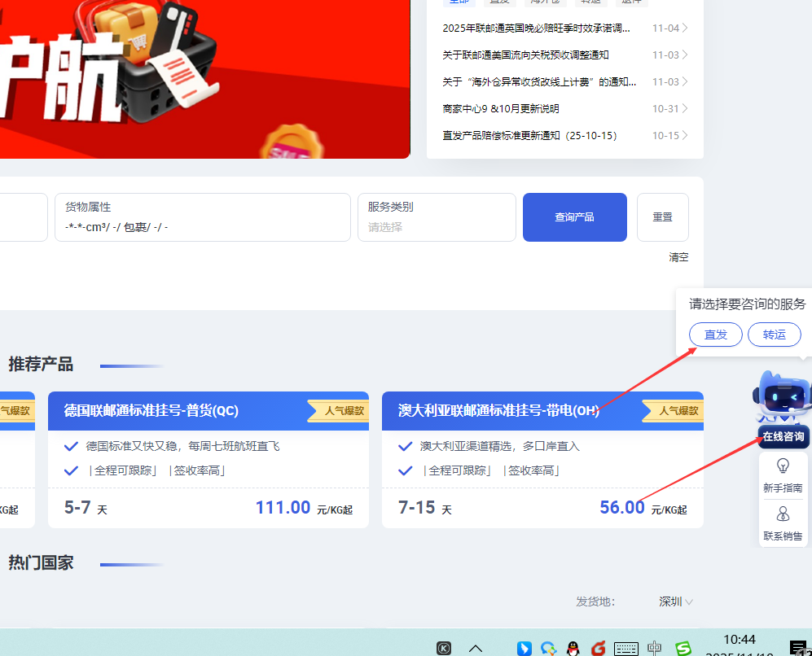Open notice 关于联邮通美国流向关税预收调整通知

pos(525,55)
